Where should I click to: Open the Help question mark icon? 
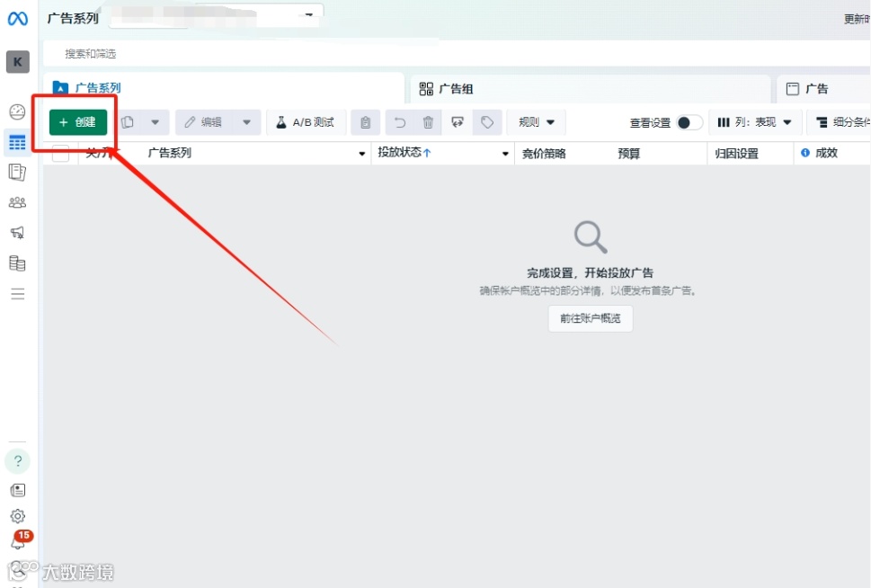[18, 460]
